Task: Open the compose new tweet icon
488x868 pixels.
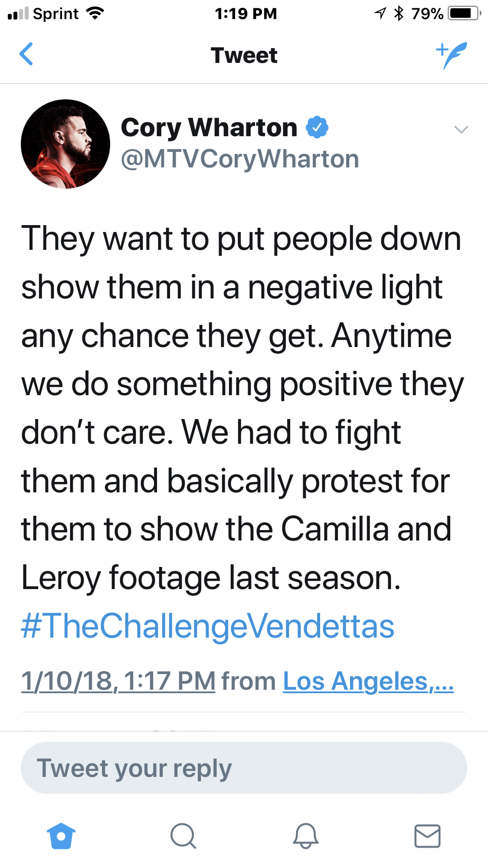Action: click(452, 55)
